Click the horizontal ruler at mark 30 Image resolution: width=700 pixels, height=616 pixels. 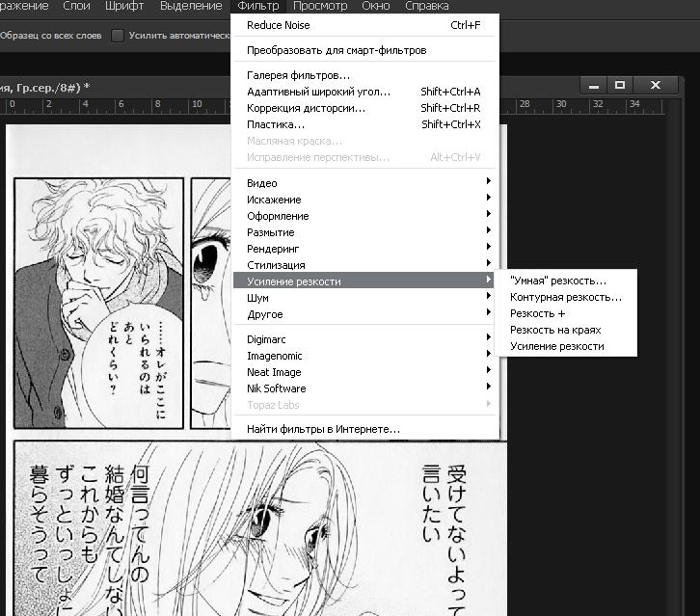tap(561, 106)
